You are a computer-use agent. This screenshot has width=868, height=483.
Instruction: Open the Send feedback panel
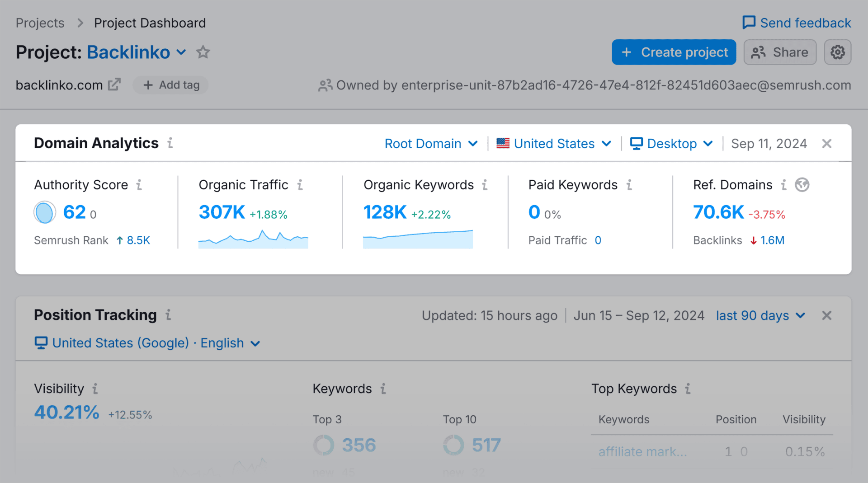pos(796,23)
